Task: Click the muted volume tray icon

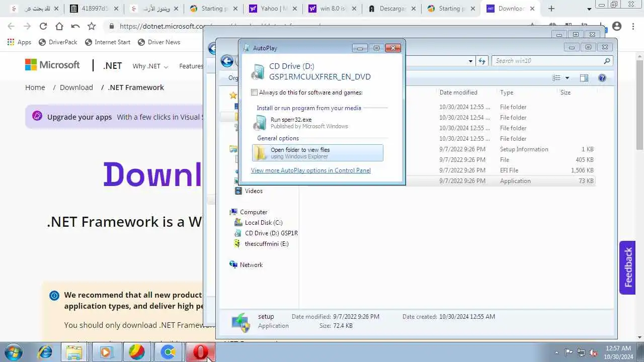Action: click(594, 352)
